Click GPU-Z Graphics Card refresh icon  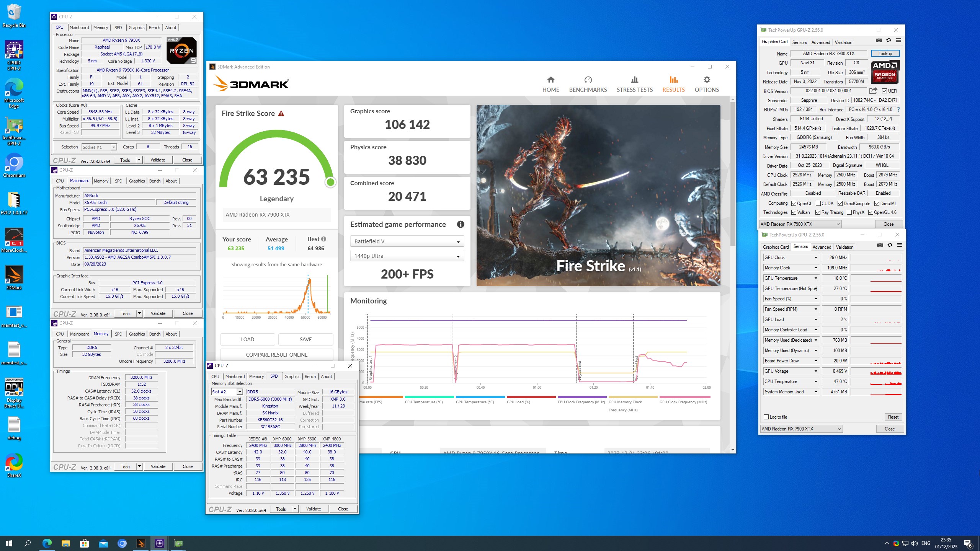[889, 41]
